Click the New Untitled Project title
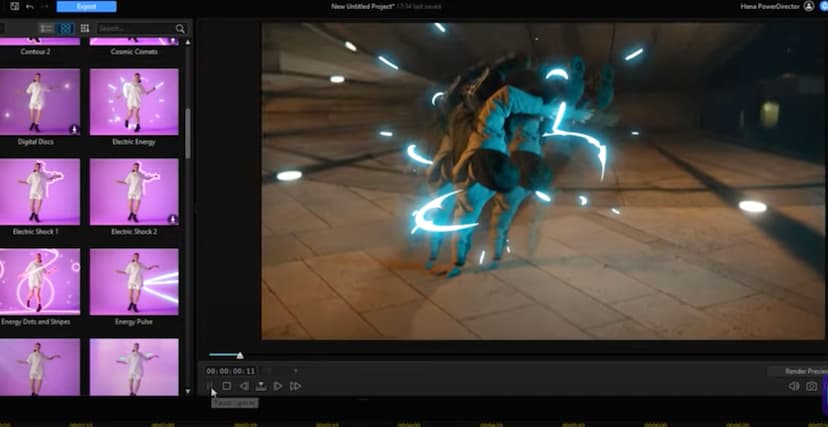Viewport: 828px width, 427px height. point(363,6)
